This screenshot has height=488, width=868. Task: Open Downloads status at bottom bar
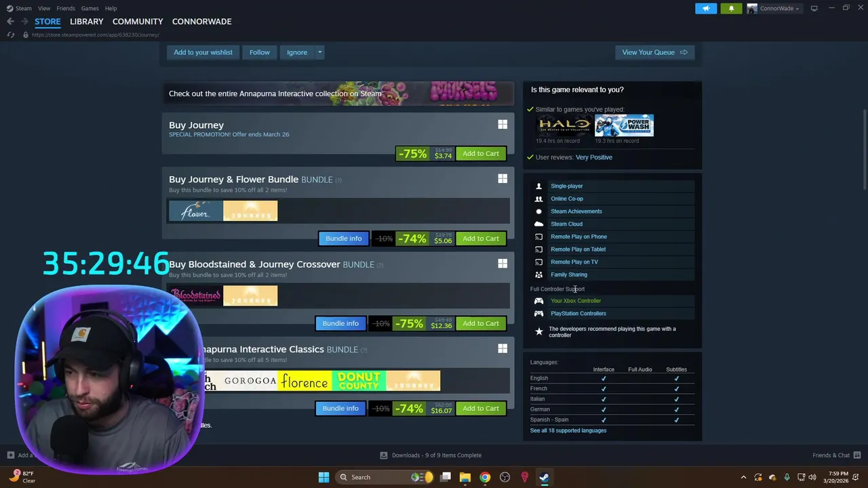click(431, 455)
